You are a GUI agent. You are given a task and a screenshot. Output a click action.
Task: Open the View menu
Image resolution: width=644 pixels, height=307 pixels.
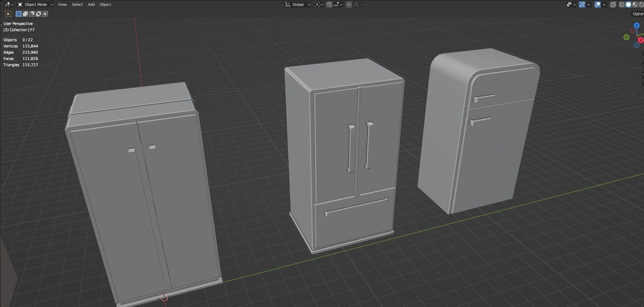[x=62, y=5]
